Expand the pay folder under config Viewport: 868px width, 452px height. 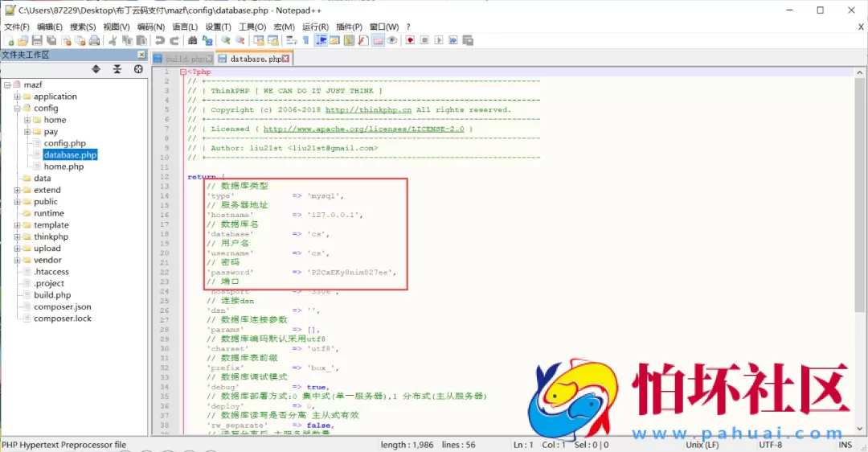point(27,132)
